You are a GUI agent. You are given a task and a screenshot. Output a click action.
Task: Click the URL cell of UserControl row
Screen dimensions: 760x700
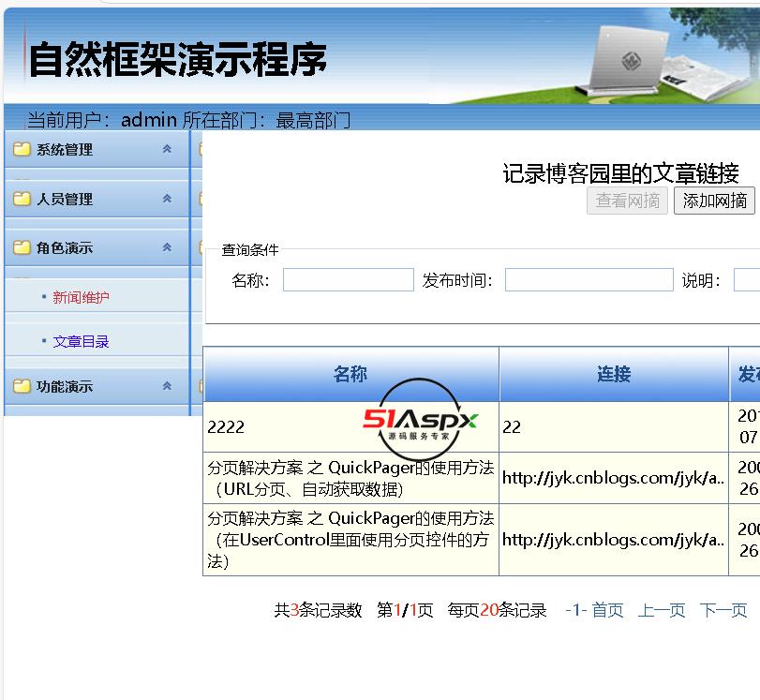[613, 540]
